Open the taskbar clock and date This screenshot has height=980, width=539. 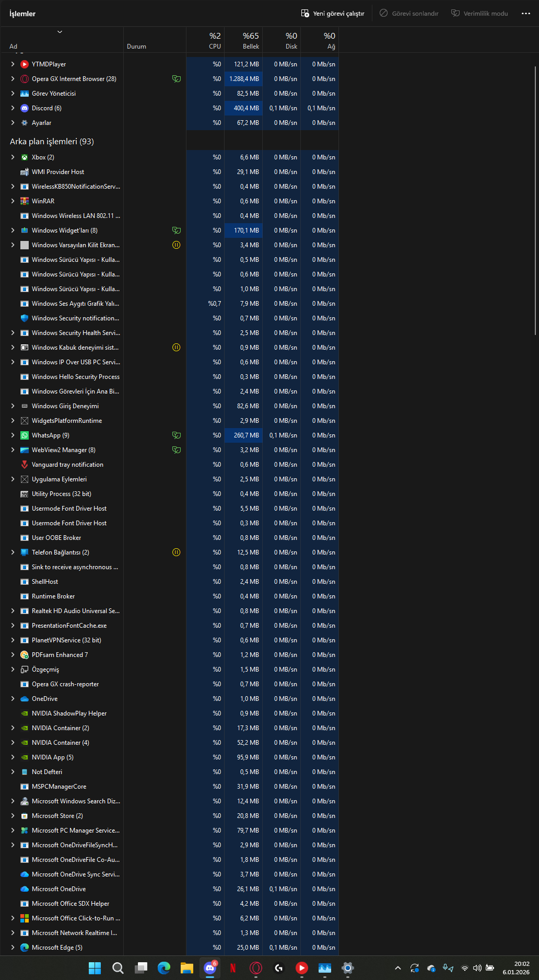[x=516, y=968]
